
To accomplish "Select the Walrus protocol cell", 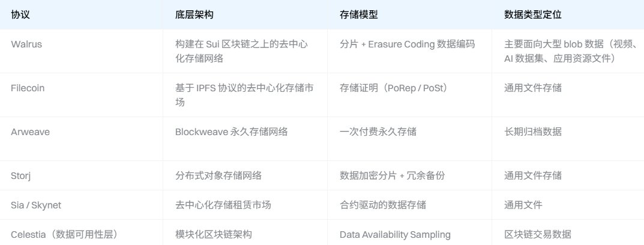I will tap(25, 44).
